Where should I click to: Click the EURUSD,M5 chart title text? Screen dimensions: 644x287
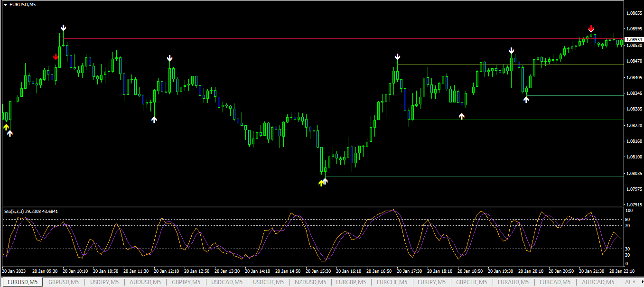point(22,4)
